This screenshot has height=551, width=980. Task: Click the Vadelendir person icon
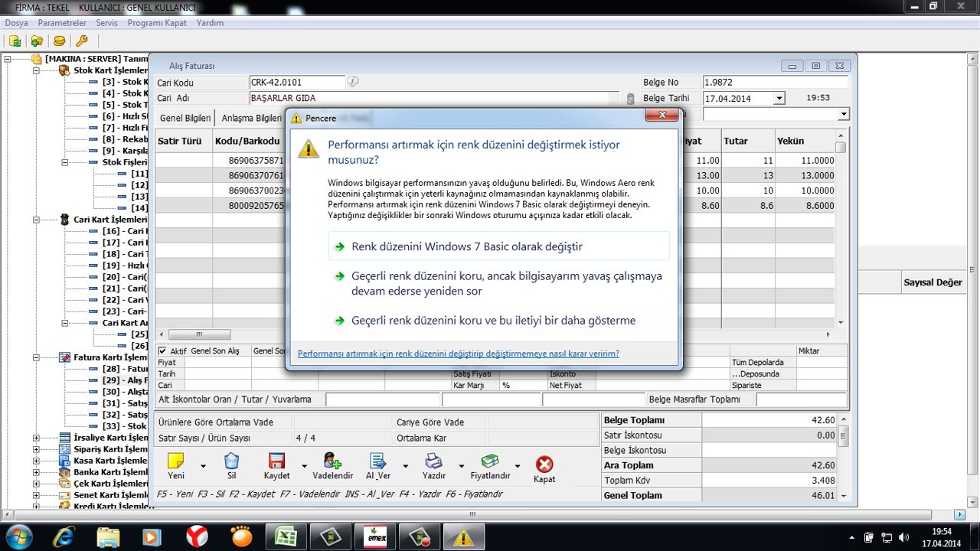(332, 461)
